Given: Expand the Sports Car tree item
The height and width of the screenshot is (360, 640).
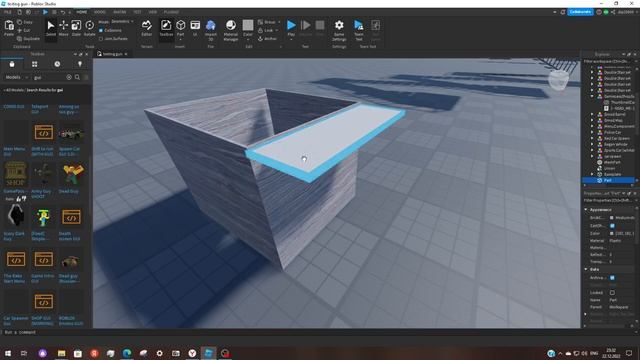Looking at the screenshot, I should (x=592, y=150).
